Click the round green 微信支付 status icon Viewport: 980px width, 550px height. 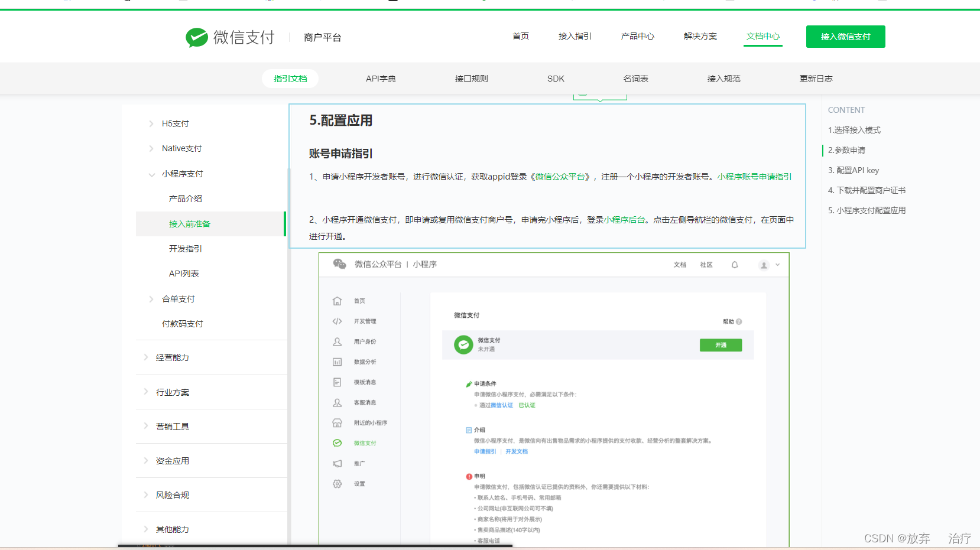(x=463, y=344)
